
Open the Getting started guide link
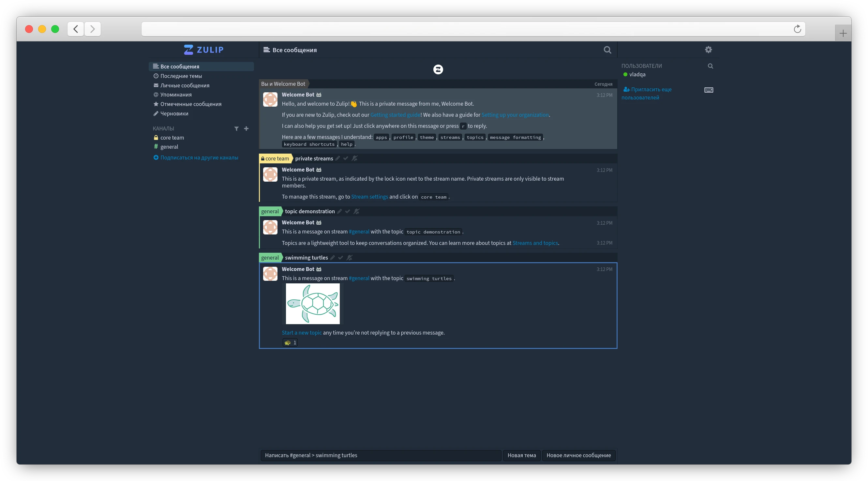(x=395, y=115)
